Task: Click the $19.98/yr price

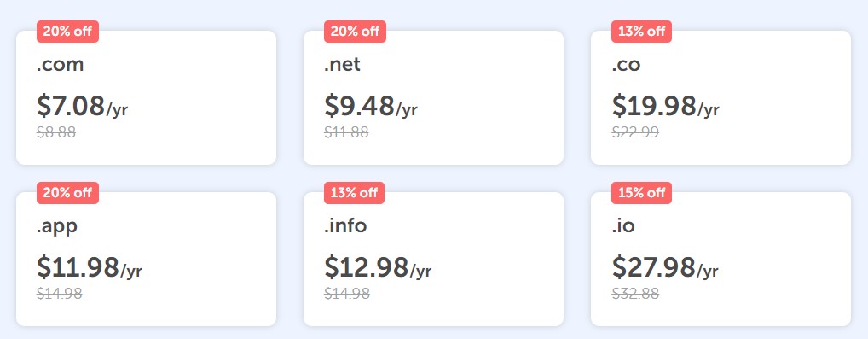Action: (665, 106)
